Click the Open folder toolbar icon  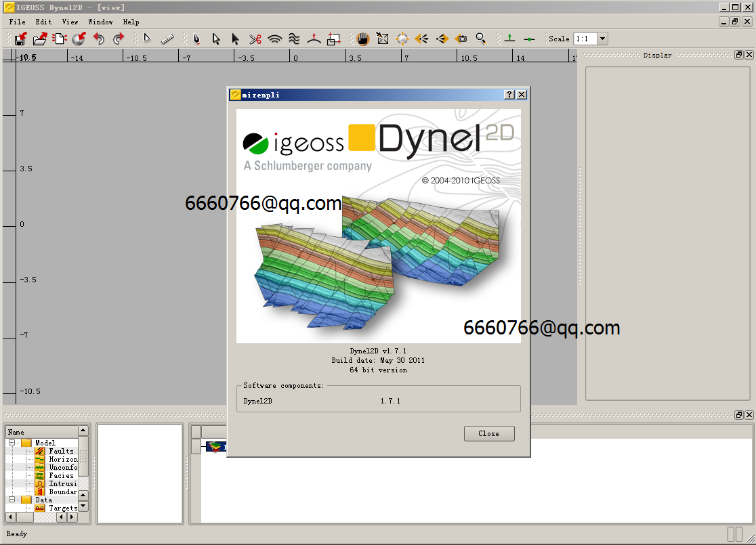pyautogui.click(x=40, y=39)
